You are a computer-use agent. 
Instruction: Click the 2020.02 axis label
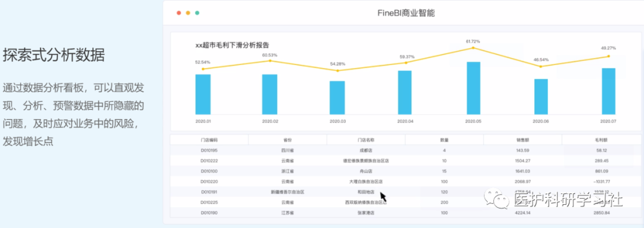(270, 122)
